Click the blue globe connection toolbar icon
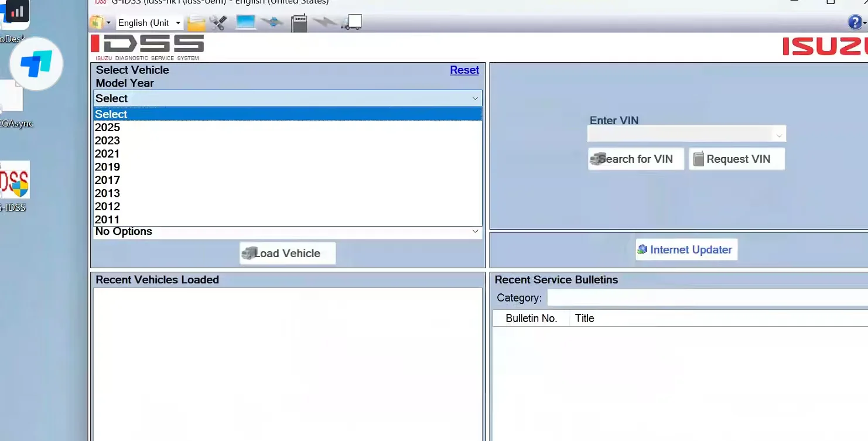The height and width of the screenshot is (441, 868). (272, 23)
